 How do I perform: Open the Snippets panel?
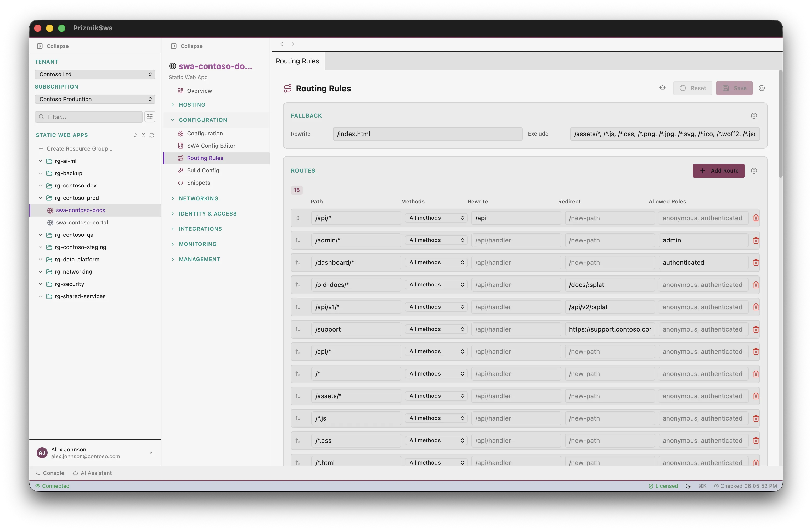click(x=199, y=183)
